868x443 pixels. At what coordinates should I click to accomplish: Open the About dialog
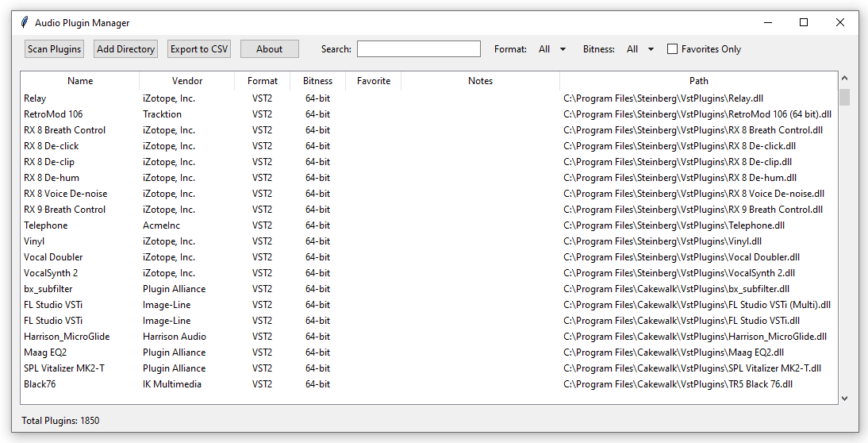coord(270,48)
